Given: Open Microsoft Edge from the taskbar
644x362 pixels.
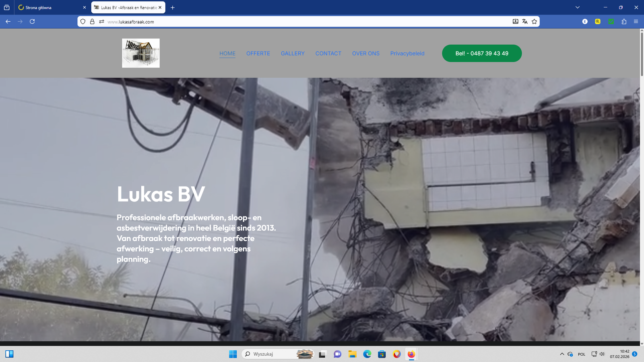Looking at the screenshot, I should pos(367,354).
